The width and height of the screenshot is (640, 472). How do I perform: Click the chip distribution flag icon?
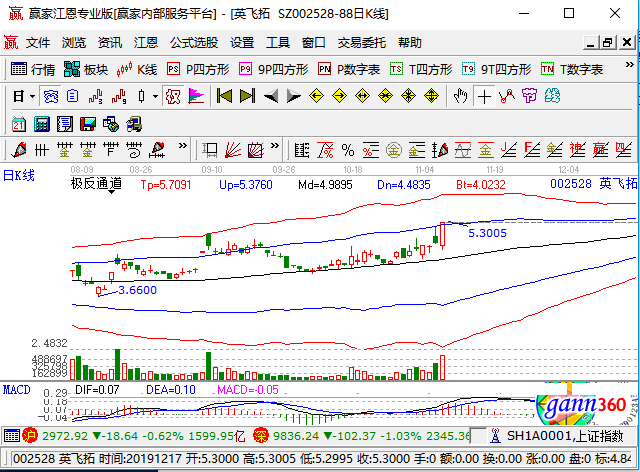pos(196,96)
